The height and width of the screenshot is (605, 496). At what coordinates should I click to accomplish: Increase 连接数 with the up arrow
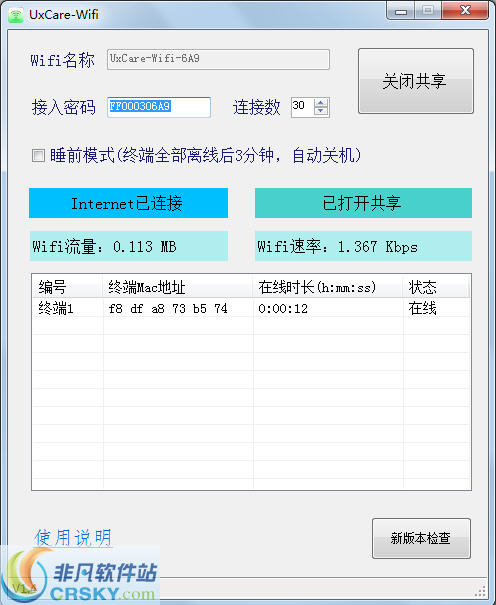[321, 103]
